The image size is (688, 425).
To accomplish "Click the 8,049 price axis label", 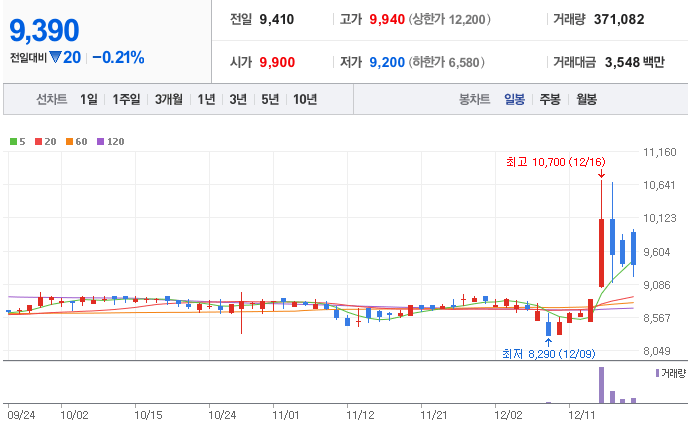I will [x=657, y=351].
